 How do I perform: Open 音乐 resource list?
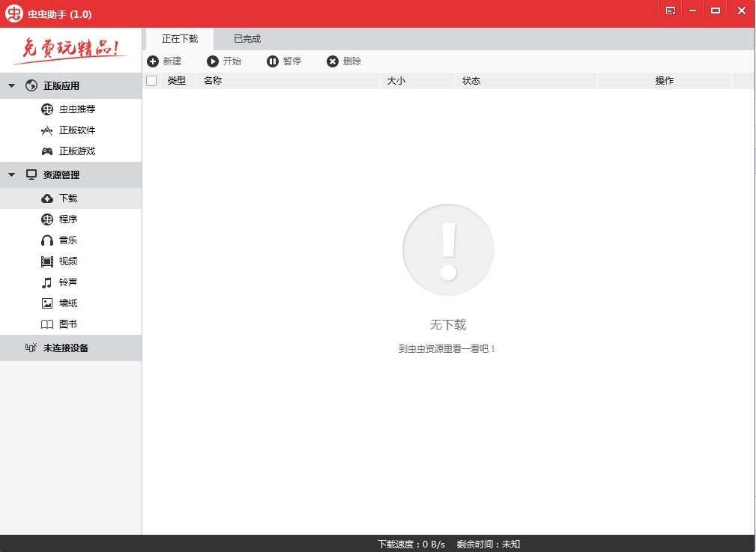tap(68, 240)
